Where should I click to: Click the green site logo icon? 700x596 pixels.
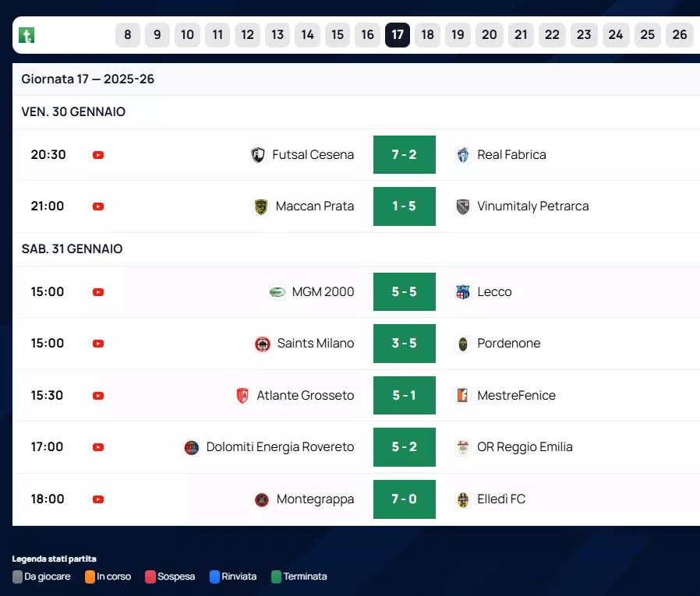27,35
